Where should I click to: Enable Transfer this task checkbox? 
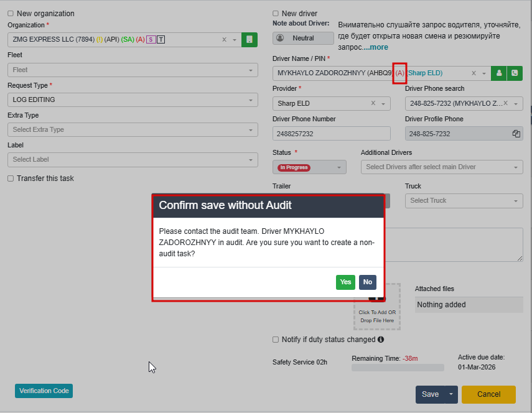point(11,179)
